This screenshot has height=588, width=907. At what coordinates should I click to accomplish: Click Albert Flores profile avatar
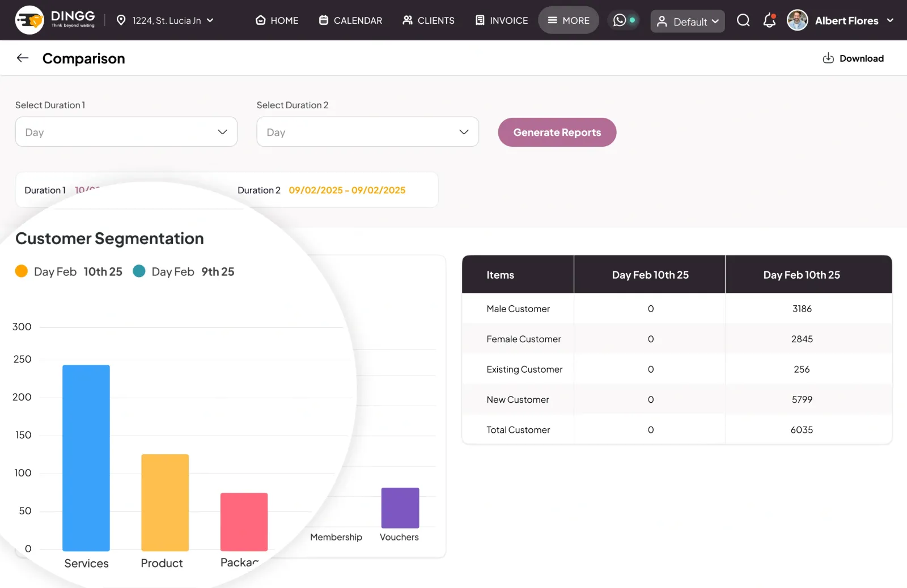pyautogui.click(x=797, y=20)
